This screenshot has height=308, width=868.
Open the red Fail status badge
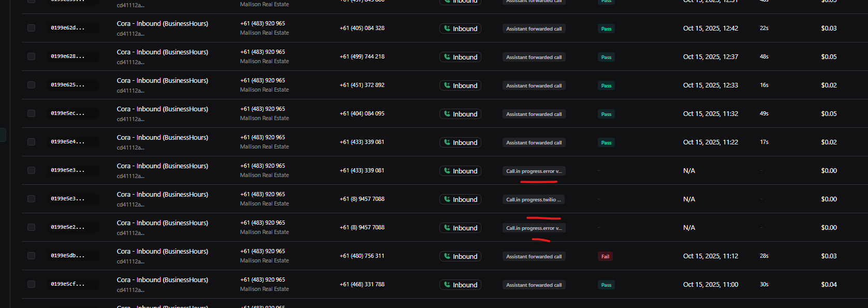coord(605,256)
